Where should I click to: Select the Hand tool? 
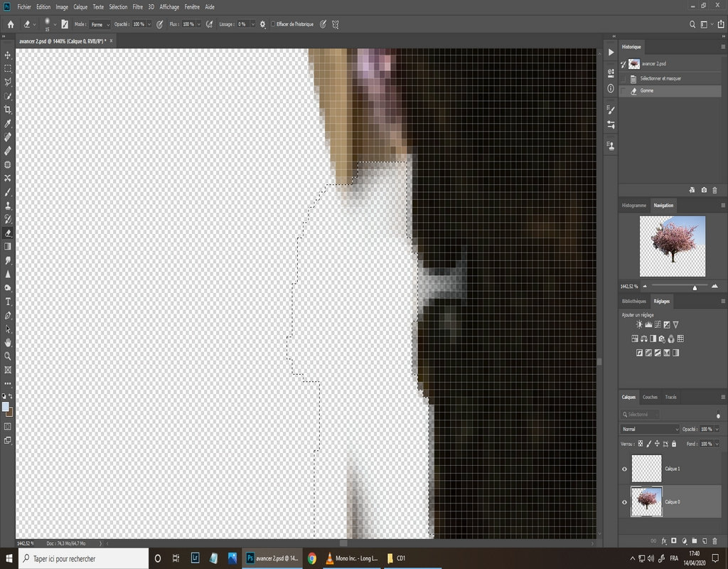click(x=8, y=343)
